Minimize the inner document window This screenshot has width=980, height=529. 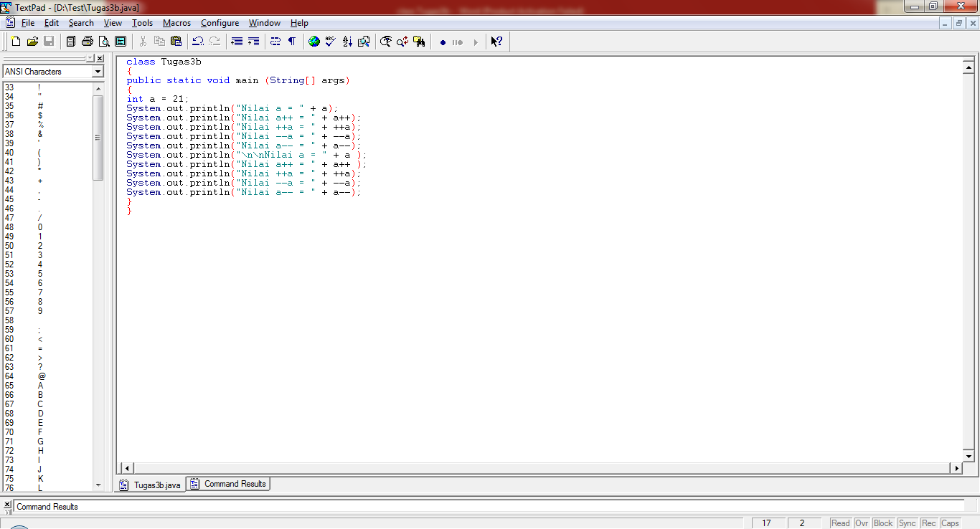(x=946, y=23)
